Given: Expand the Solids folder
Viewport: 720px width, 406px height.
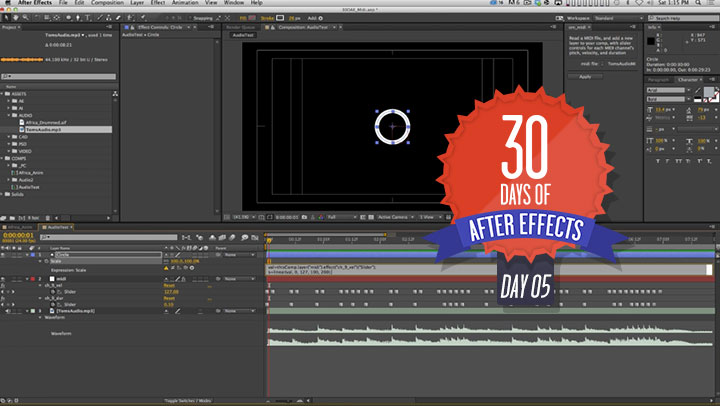Looking at the screenshot, I should tap(2, 194).
